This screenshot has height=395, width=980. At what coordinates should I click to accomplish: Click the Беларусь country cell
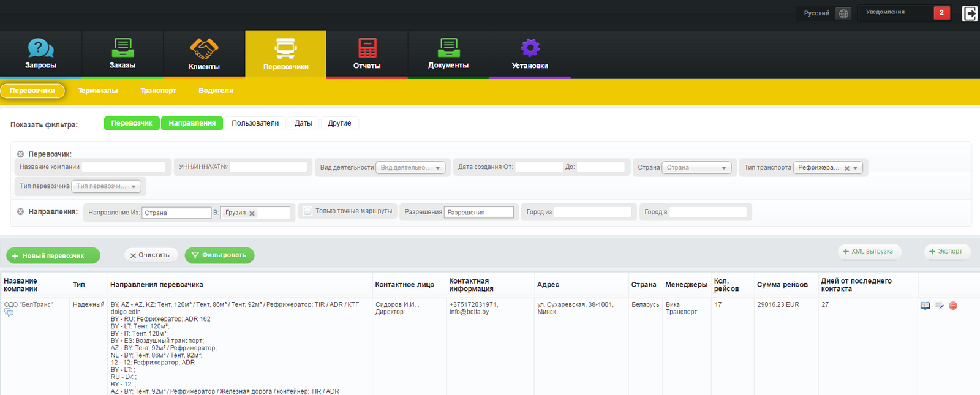tap(646, 304)
